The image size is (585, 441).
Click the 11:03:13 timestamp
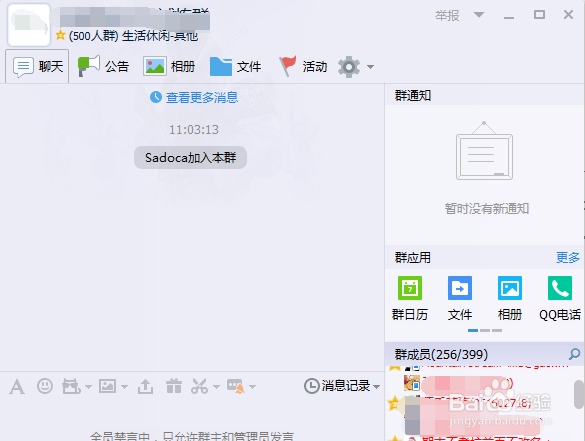tap(194, 129)
